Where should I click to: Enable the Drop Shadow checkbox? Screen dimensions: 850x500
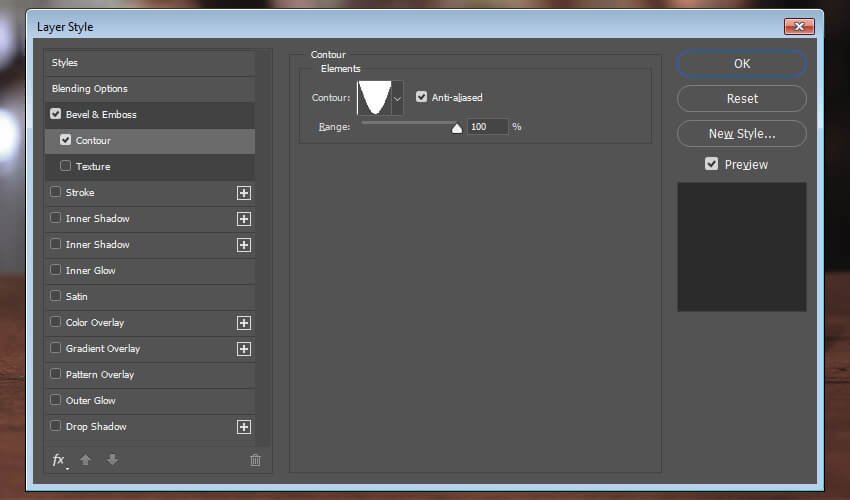pyautogui.click(x=55, y=426)
